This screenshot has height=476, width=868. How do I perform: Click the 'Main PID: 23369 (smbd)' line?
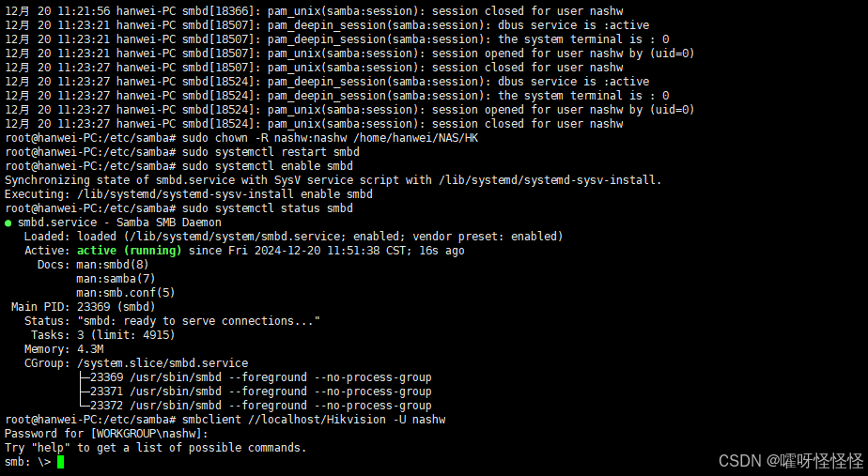tap(83, 307)
